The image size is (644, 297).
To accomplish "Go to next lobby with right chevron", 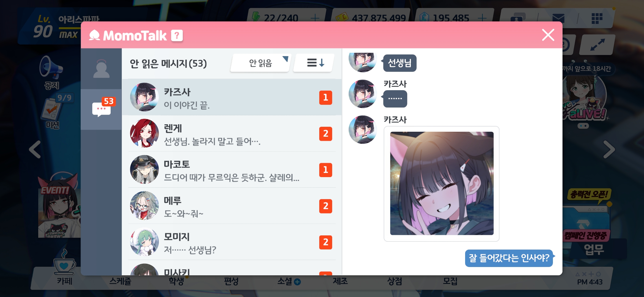I will point(609,150).
